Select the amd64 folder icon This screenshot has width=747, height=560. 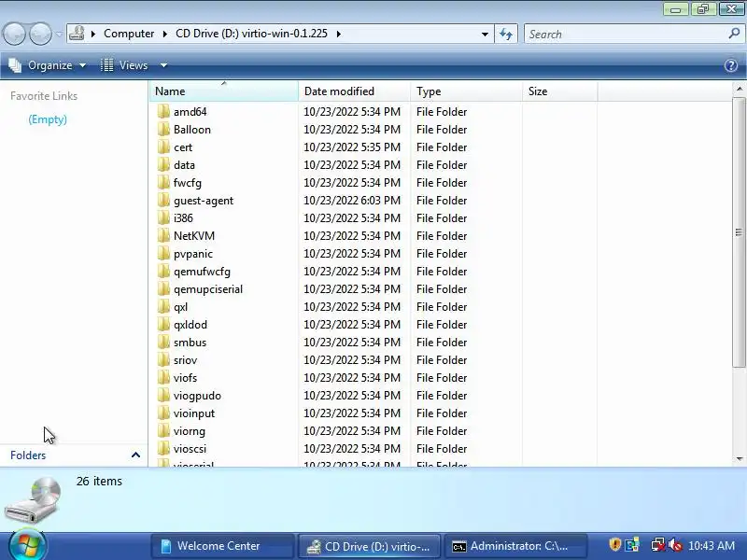pyautogui.click(x=163, y=111)
